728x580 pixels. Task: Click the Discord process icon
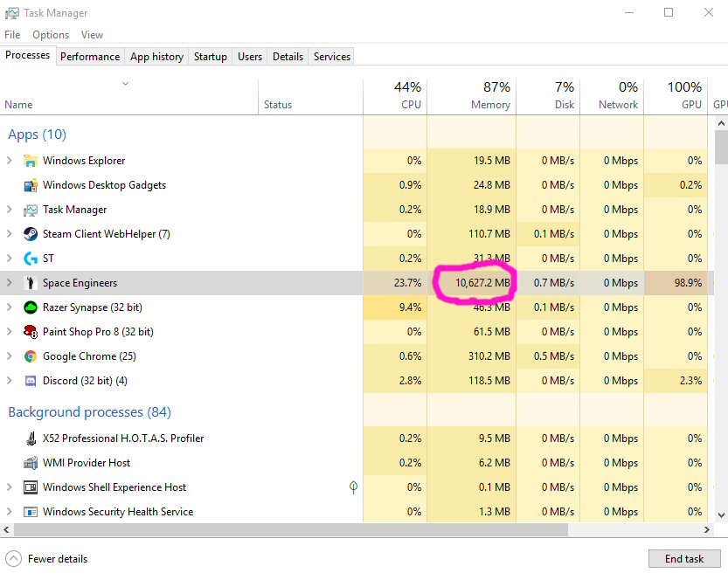point(30,381)
